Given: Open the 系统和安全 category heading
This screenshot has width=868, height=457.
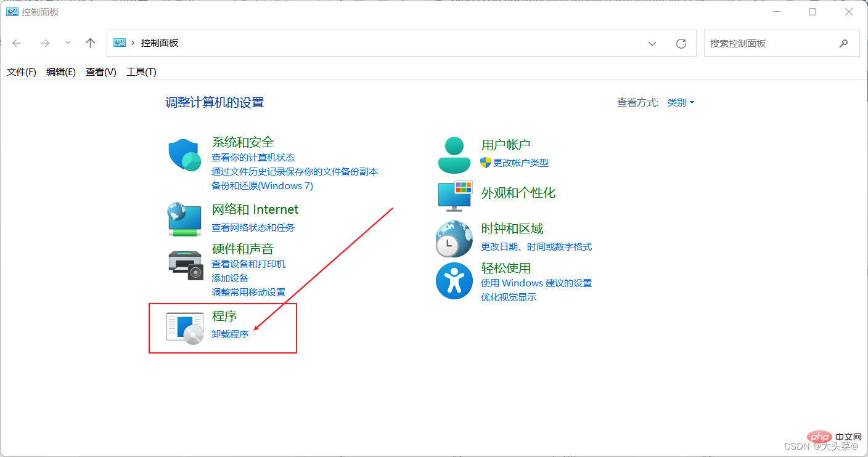Looking at the screenshot, I should pos(243,142).
